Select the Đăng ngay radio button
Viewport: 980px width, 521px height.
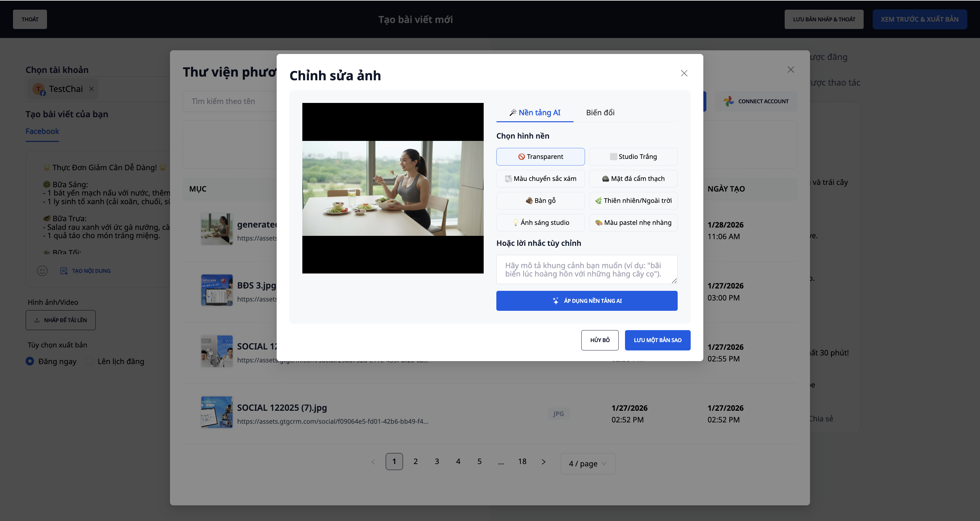pyautogui.click(x=30, y=361)
